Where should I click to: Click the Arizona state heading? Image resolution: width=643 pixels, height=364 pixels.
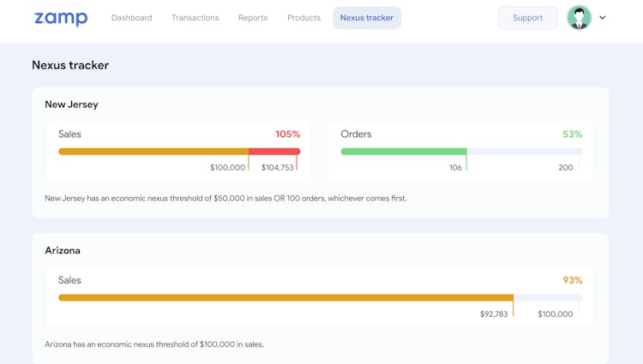[63, 251]
